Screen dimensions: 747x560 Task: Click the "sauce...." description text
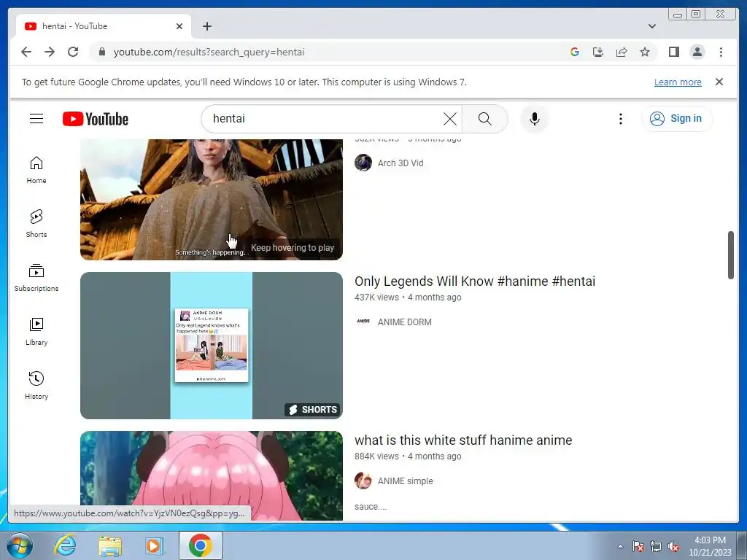click(x=370, y=507)
